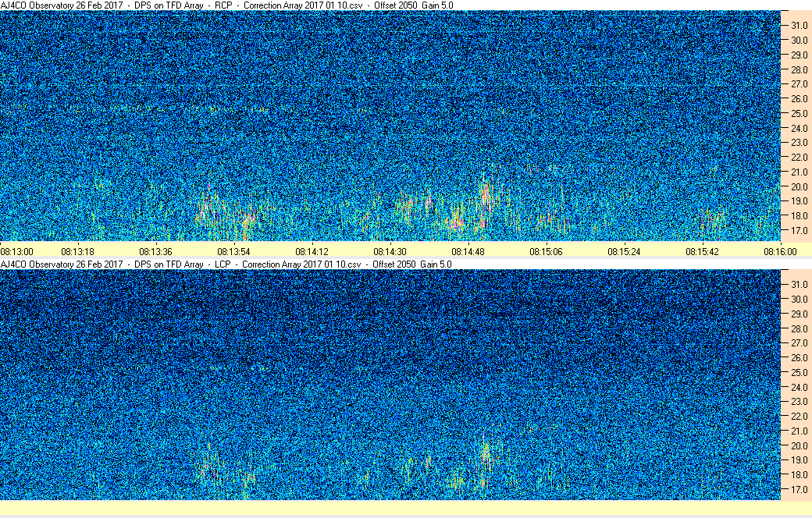Select the 08:14:48 time axis label
Image resolution: width=812 pixels, height=518 pixels.
(x=468, y=252)
